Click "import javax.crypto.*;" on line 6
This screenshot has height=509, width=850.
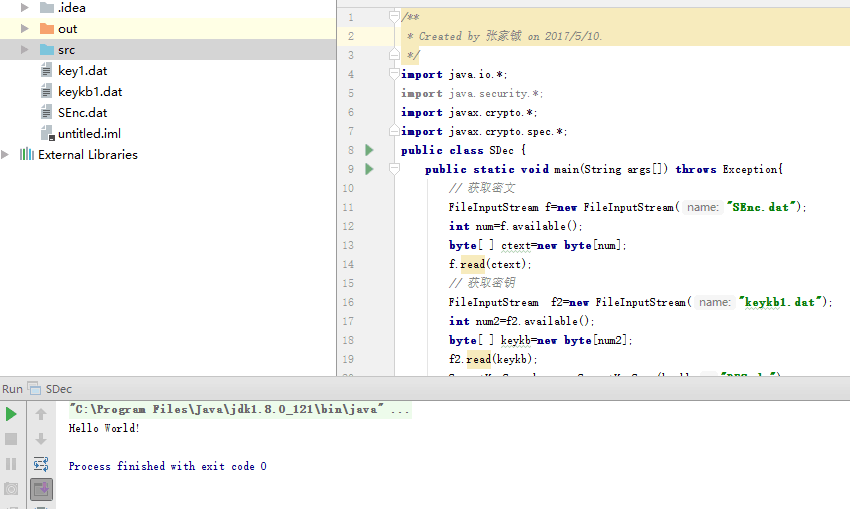469,112
